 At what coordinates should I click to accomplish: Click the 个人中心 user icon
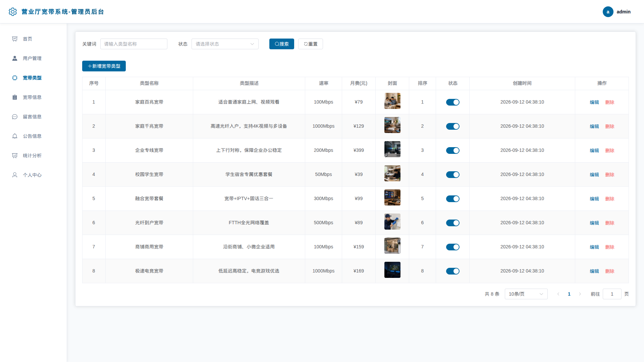[15, 175]
